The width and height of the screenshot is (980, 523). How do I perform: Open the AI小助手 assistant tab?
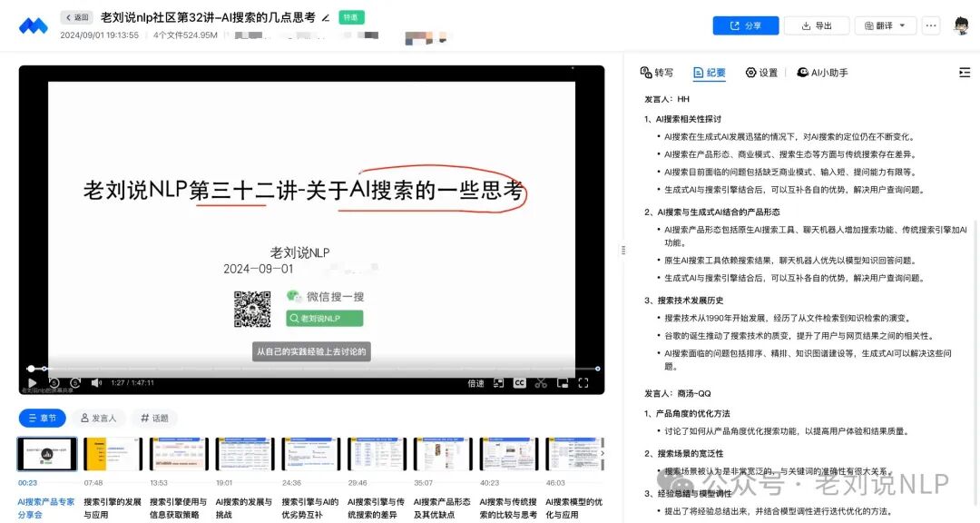[822, 73]
